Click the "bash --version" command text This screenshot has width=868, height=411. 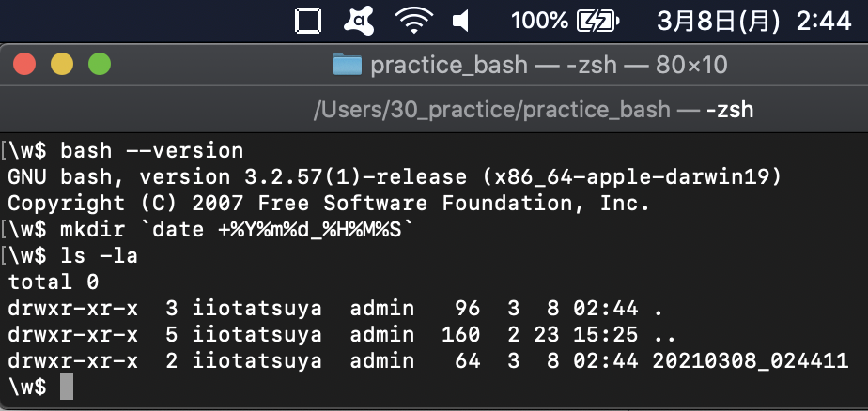pyautogui.click(x=151, y=150)
